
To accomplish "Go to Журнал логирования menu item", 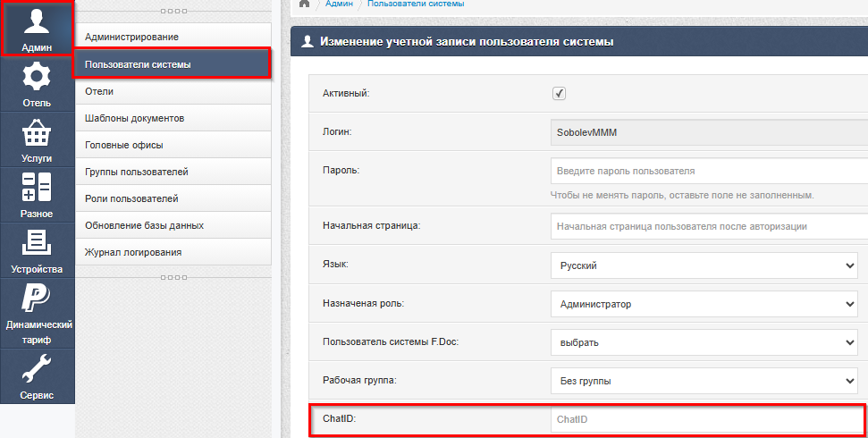I will 173,252.
